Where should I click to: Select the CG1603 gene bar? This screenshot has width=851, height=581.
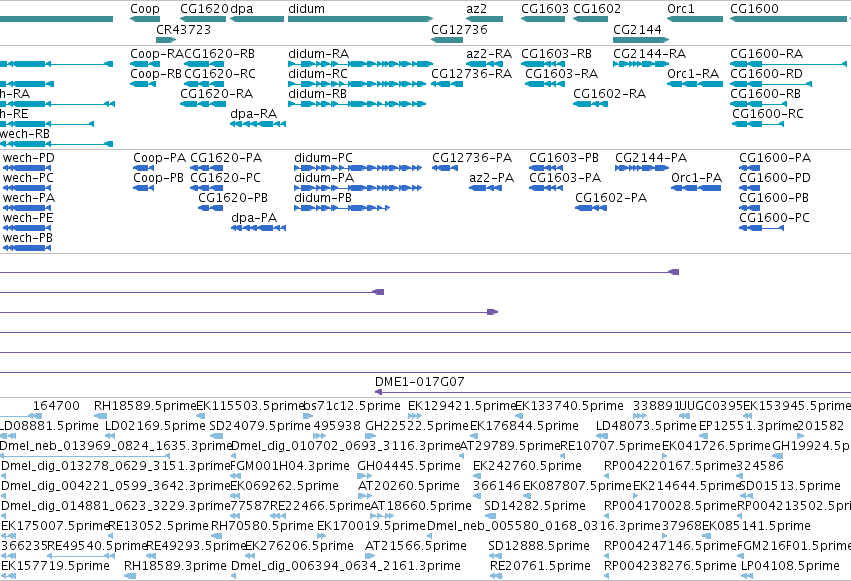[x=543, y=19]
